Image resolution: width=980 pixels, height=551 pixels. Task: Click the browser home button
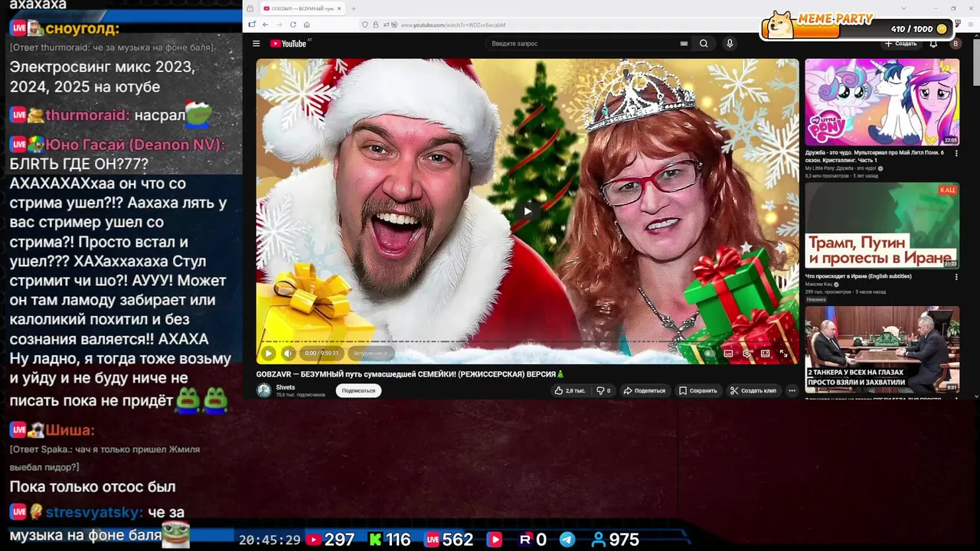pyautogui.click(x=307, y=24)
